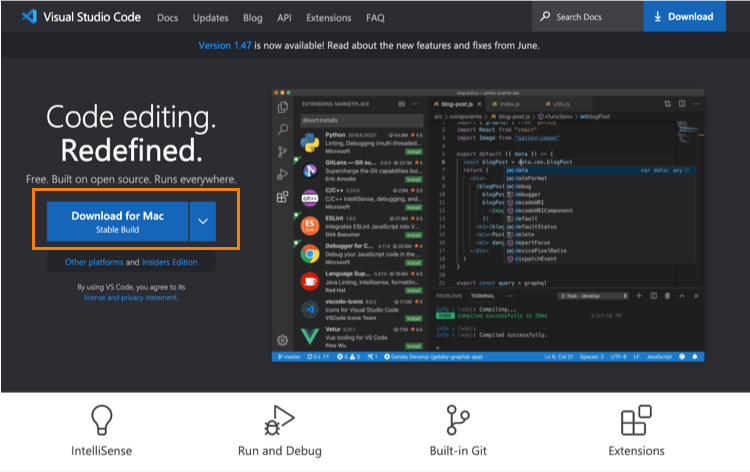Open the Task - develop terminal dropdown
Image resolution: width=750 pixels, height=472 pixels.
(593, 296)
